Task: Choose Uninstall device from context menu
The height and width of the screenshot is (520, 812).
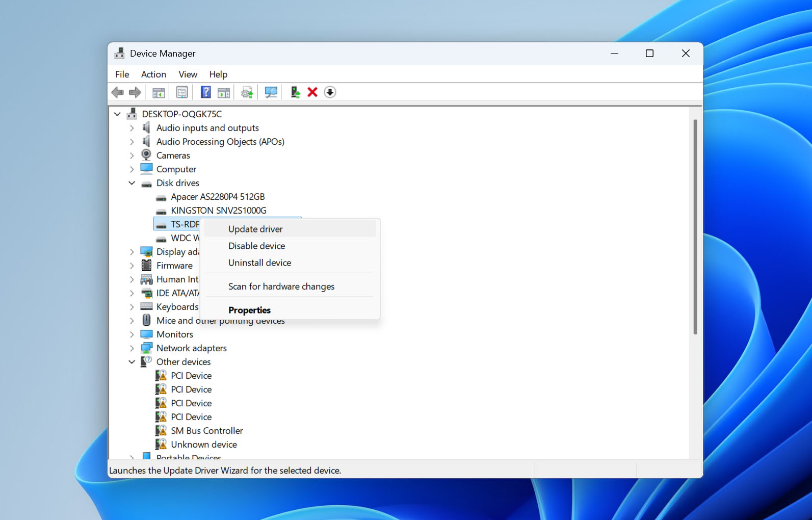Action: point(290,263)
